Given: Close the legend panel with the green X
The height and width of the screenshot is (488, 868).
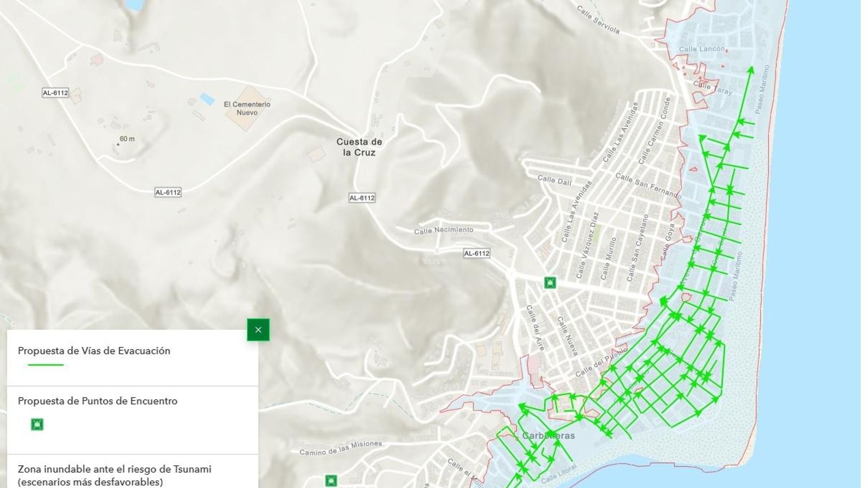Looking at the screenshot, I should coord(258,330).
